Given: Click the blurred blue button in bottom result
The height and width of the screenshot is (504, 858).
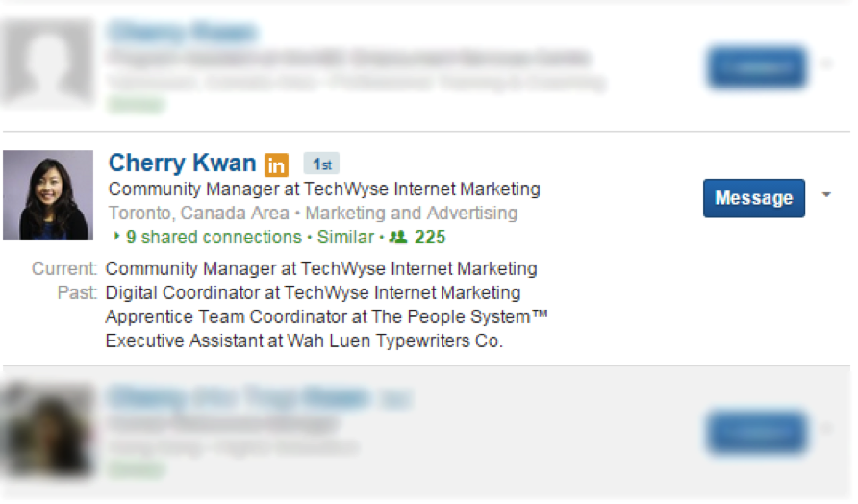Looking at the screenshot, I should pos(756,432).
